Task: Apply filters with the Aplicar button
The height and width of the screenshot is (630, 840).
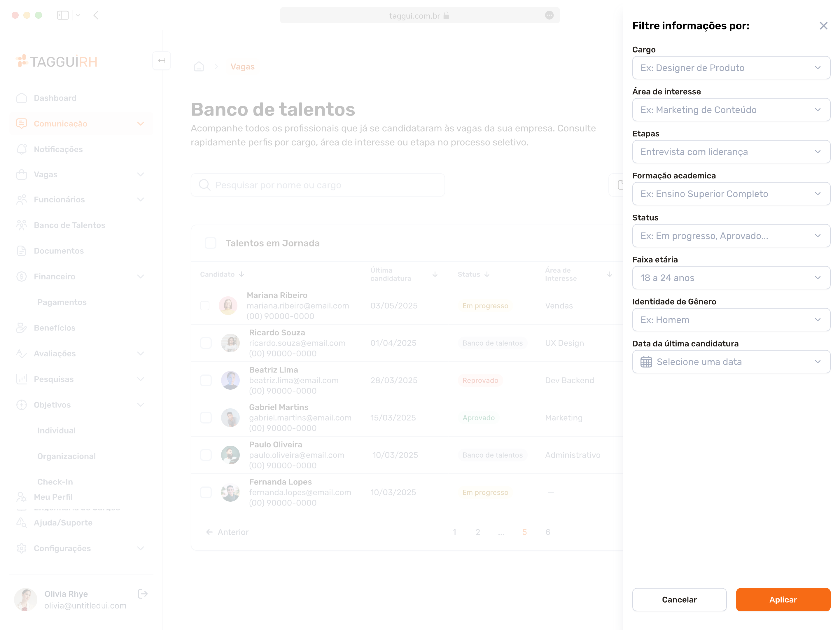Action: pyautogui.click(x=783, y=600)
